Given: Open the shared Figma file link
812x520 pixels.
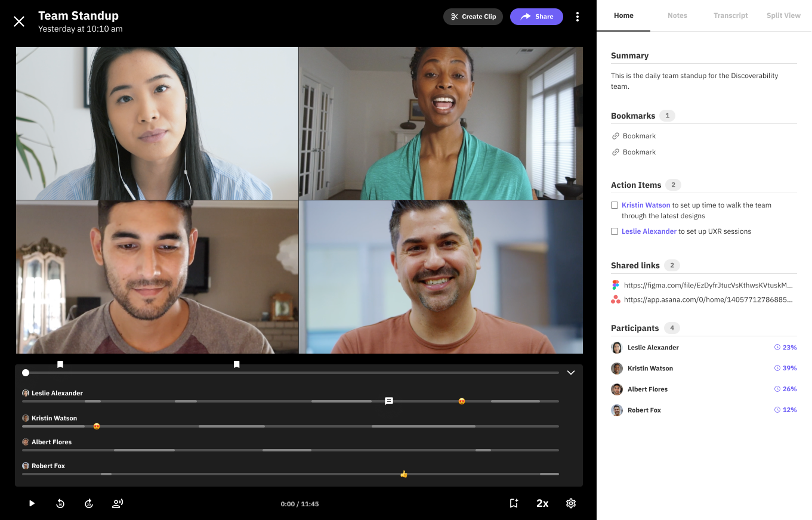Looking at the screenshot, I should (x=708, y=285).
